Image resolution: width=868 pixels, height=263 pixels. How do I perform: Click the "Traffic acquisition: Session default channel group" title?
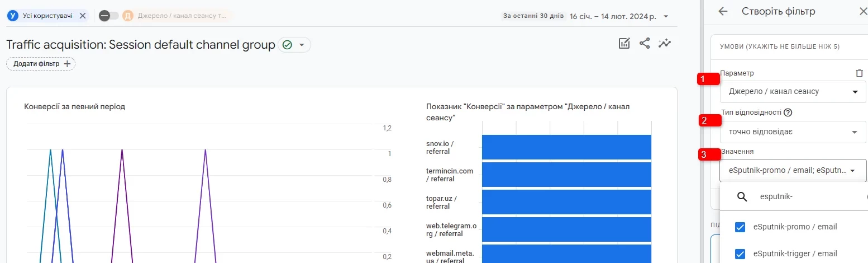point(141,45)
